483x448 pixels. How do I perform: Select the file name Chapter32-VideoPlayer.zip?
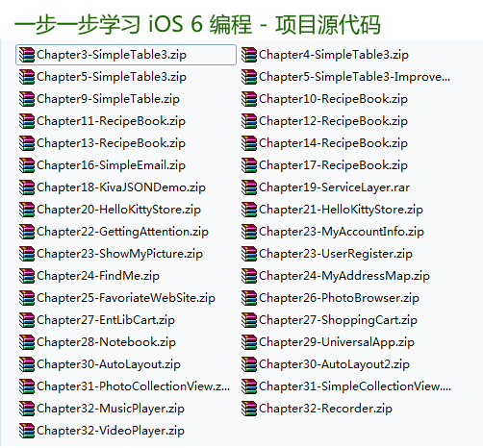111,431
